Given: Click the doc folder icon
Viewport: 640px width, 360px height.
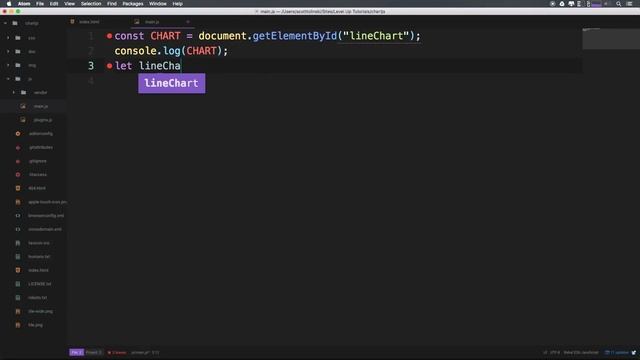Looking at the screenshot, I should (18, 51).
